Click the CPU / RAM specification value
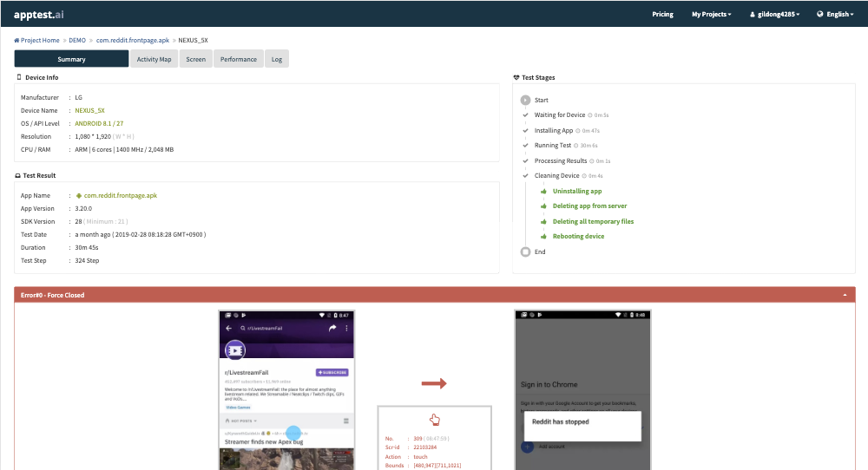Screen dimensions: 868x470 click(124, 150)
